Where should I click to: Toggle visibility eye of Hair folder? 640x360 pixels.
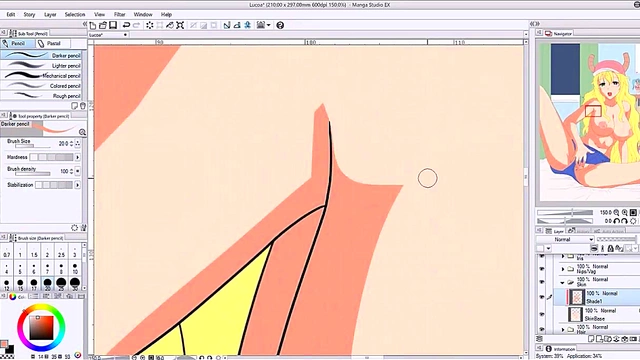[x=542, y=329]
